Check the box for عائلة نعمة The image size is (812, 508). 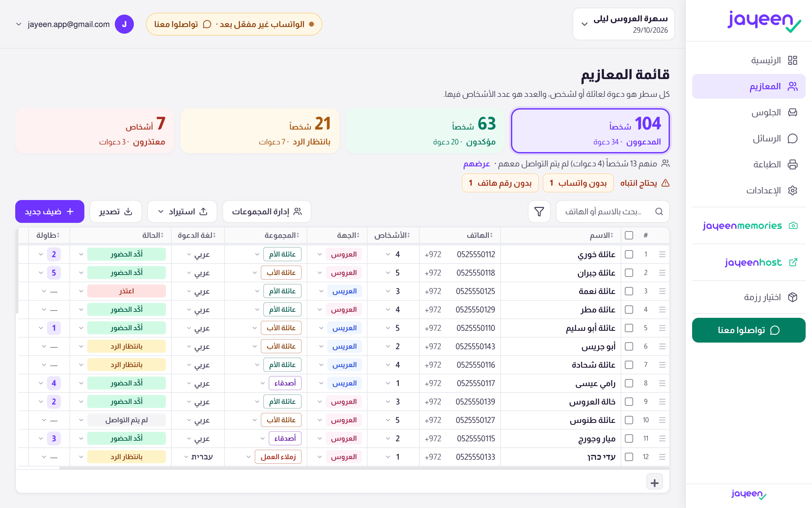pos(629,291)
